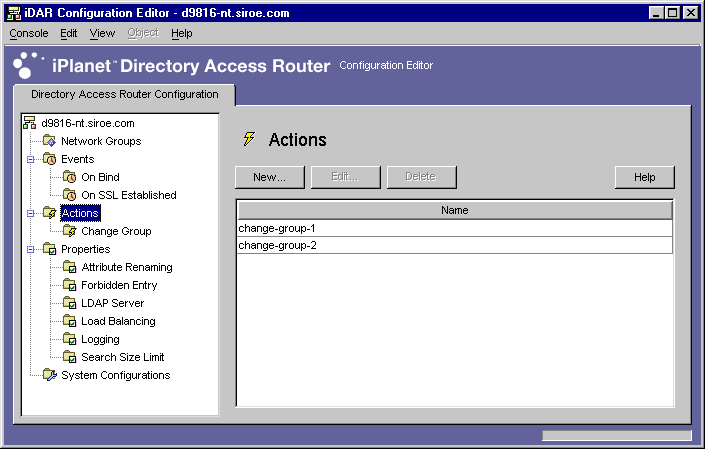Click the d9816-nt.siroe.com server icon in tree
Viewport: 705px width, 449px height.
tap(30, 123)
